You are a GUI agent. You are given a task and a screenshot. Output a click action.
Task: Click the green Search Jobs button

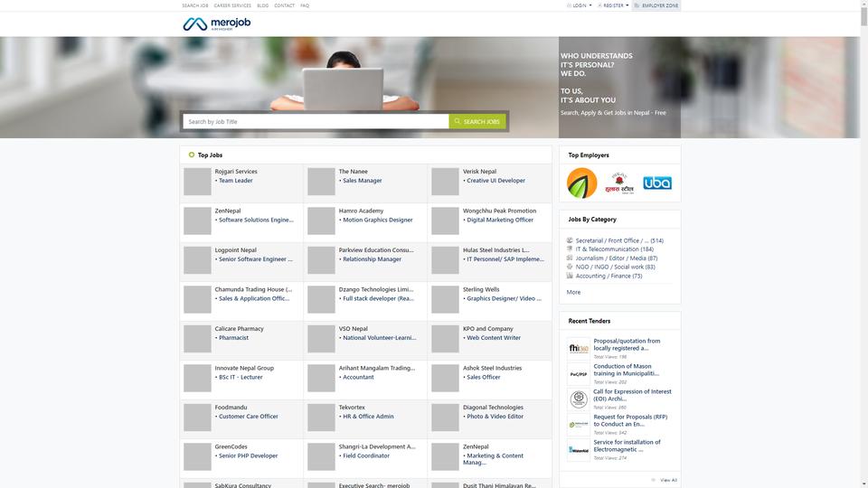tap(477, 121)
